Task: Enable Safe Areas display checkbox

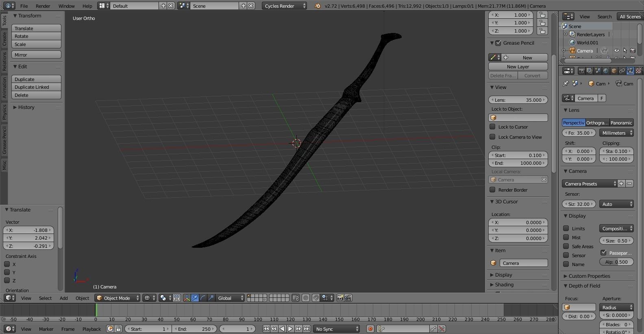Action: click(566, 246)
